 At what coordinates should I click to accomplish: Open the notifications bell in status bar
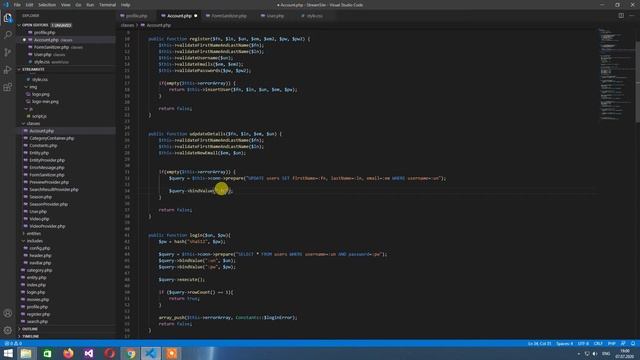click(x=633, y=344)
